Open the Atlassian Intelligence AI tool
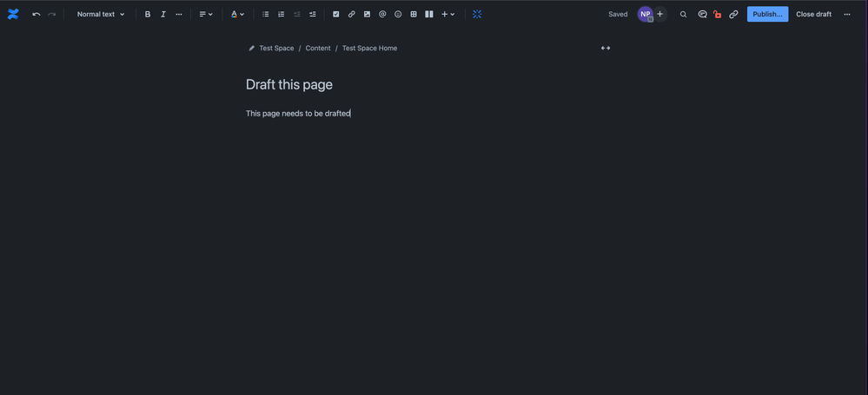 pyautogui.click(x=477, y=15)
